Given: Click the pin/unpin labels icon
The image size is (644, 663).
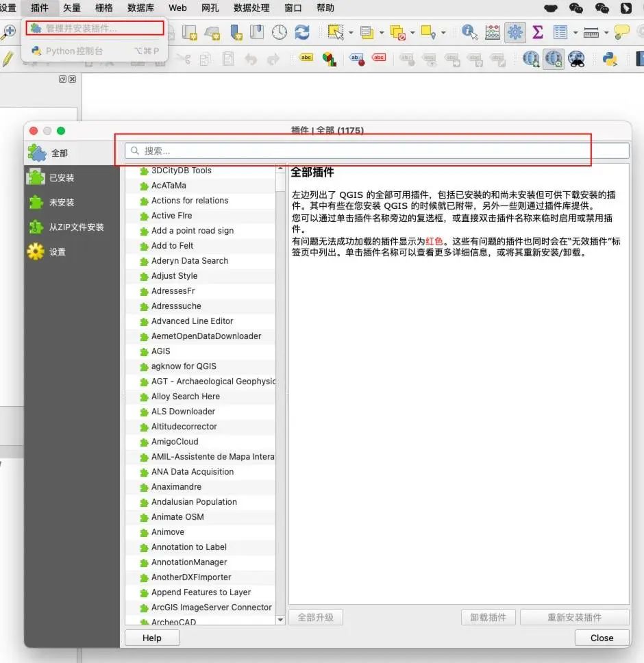Looking at the screenshot, I should pos(356,59).
